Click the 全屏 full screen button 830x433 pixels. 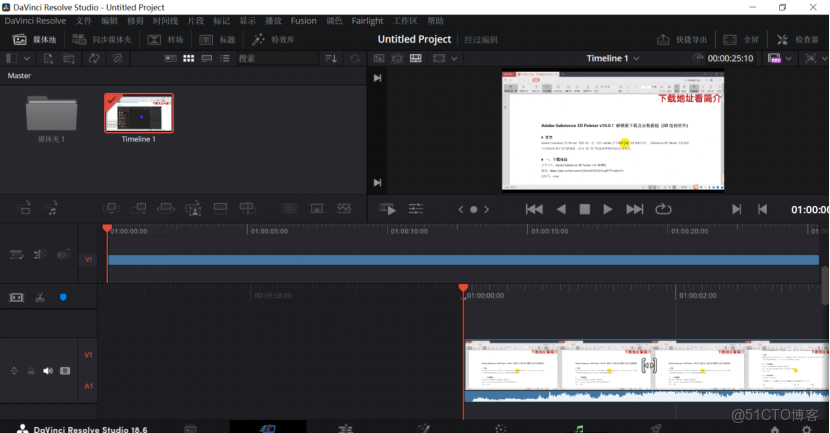point(738,40)
